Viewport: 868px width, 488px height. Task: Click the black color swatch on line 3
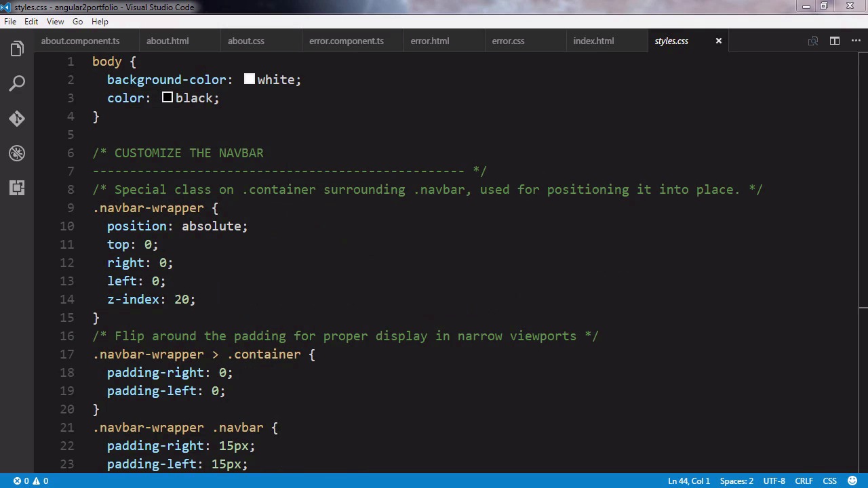tap(167, 98)
